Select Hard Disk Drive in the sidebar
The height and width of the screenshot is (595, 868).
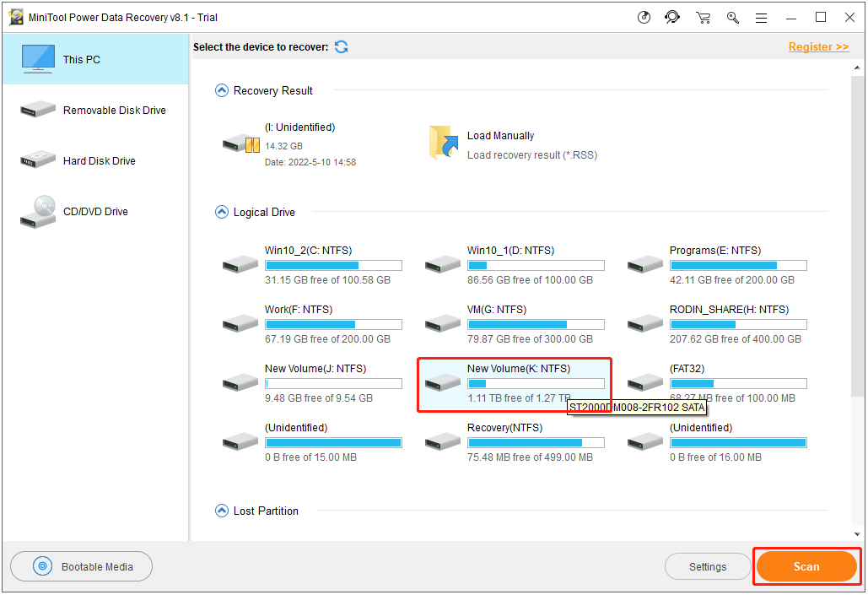pos(95,160)
